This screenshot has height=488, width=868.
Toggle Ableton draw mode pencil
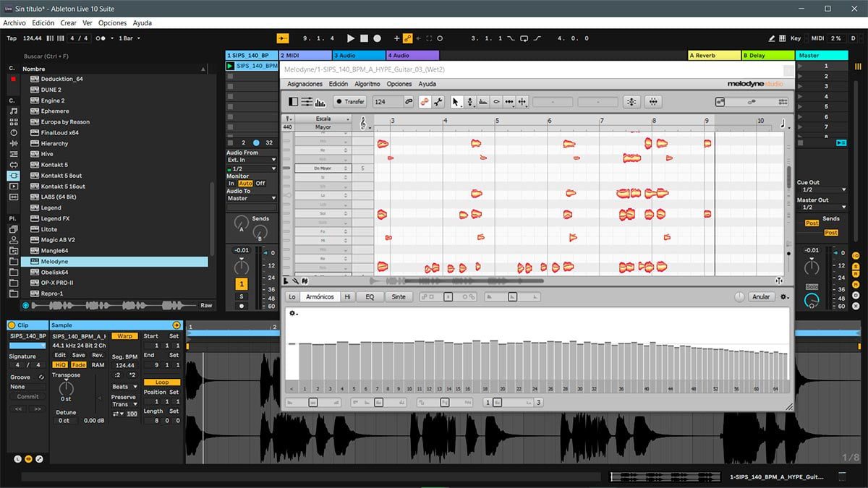(772, 38)
